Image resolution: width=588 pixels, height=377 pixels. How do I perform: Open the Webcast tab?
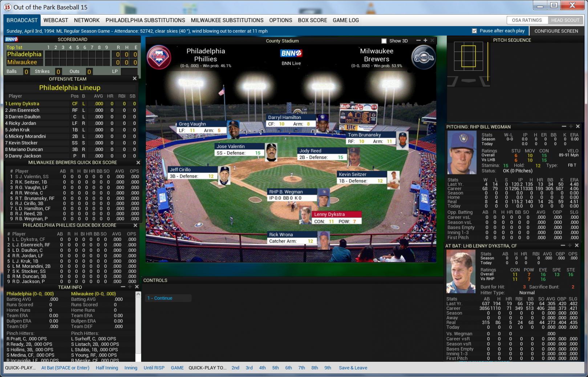[x=56, y=20]
